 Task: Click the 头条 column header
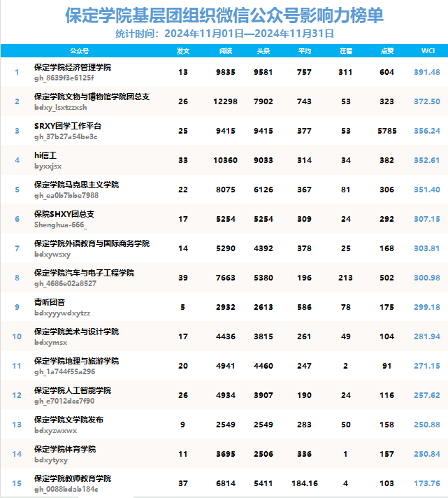click(x=263, y=51)
